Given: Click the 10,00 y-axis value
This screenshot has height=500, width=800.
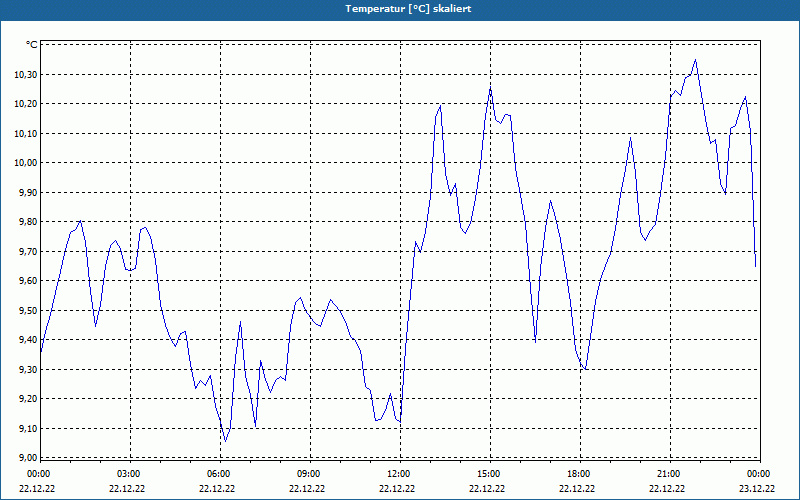Looking at the screenshot, I should coord(26,163).
